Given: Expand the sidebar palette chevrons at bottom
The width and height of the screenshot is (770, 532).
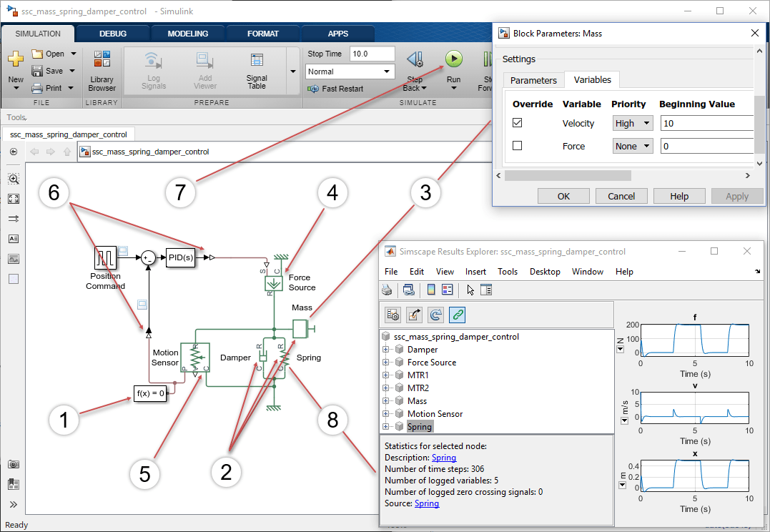Looking at the screenshot, I should click(14, 505).
